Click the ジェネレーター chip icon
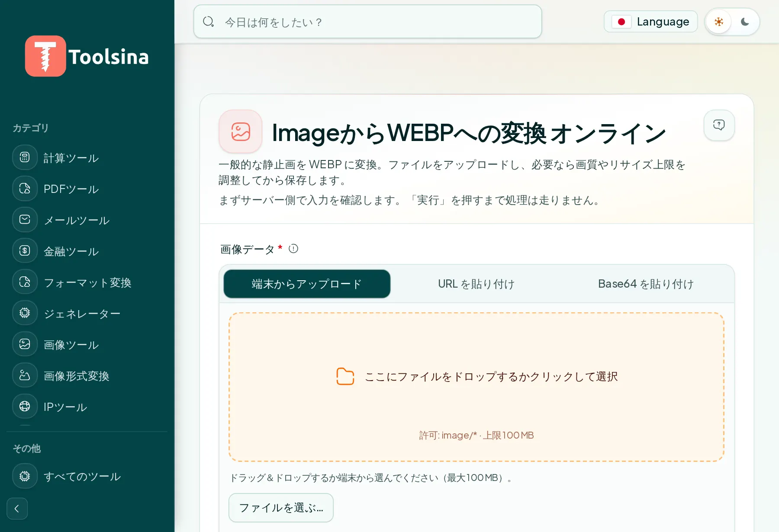The image size is (779, 532). pos(25,313)
